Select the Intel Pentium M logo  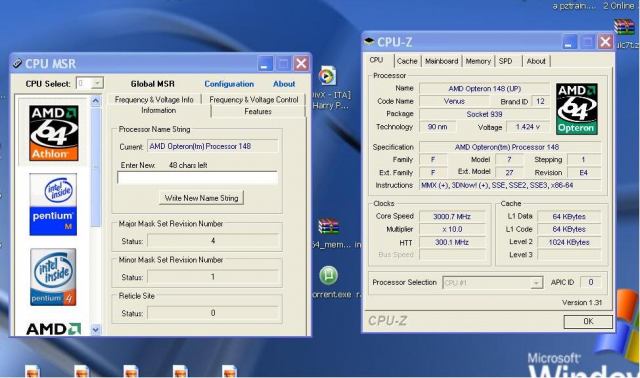click(53, 204)
